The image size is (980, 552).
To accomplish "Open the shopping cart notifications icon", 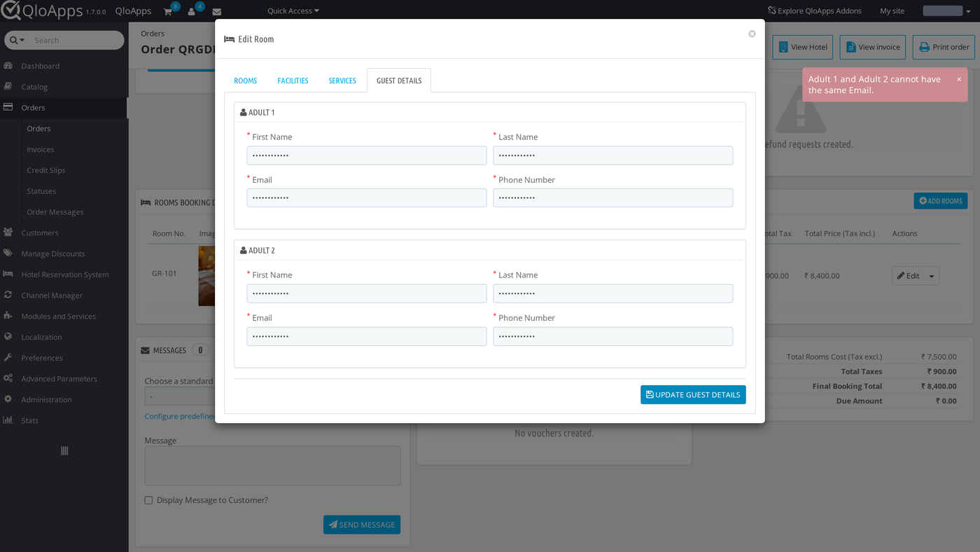I will click(x=168, y=12).
